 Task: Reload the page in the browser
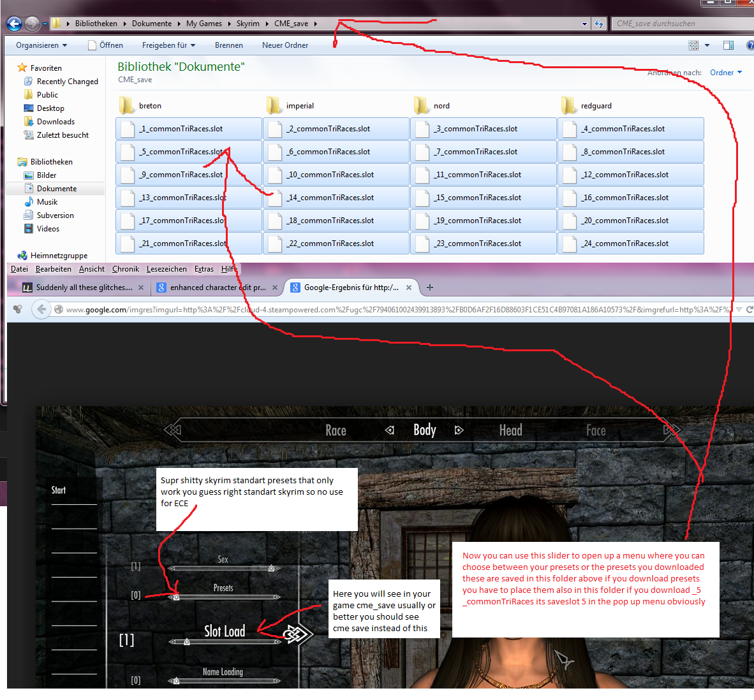point(749,310)
